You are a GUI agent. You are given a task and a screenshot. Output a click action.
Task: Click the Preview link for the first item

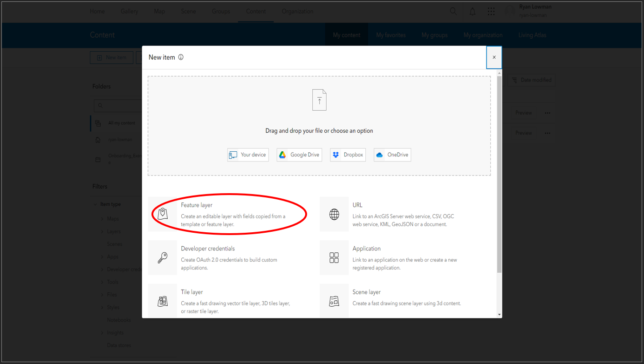tap(523, 112)
